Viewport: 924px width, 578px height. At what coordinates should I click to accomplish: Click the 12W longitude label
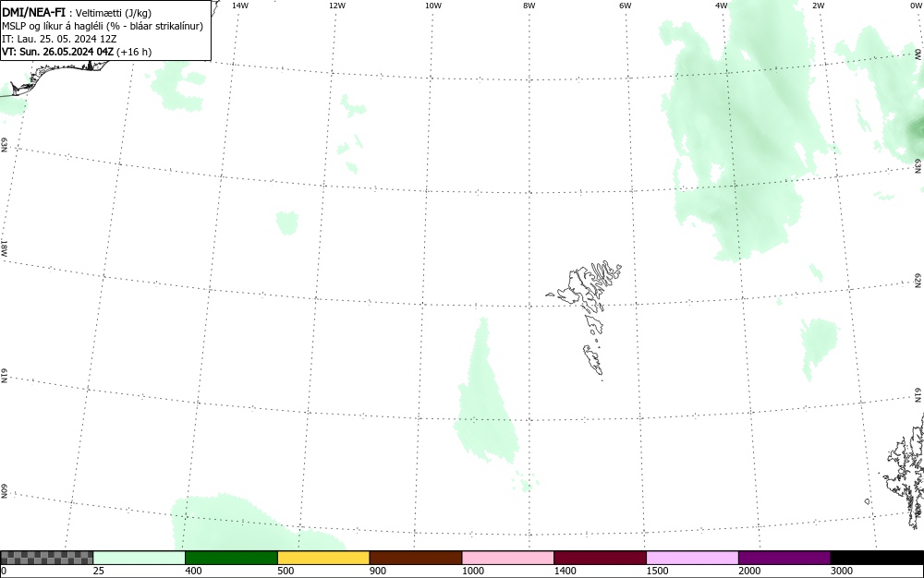click(x=337, y=6)
